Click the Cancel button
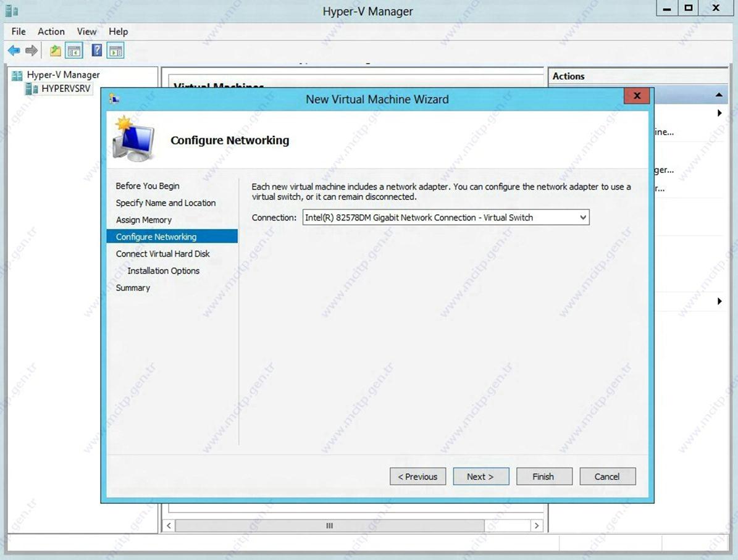This screenshot has height=560, width=738. (608, 476)
